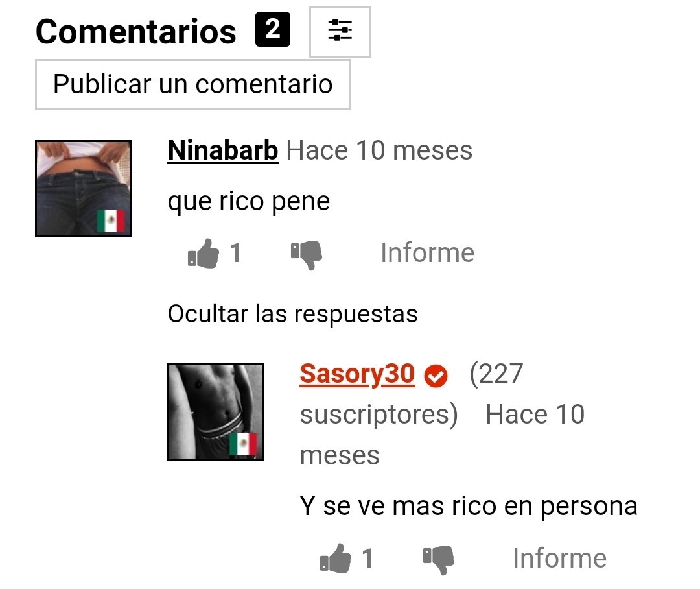The height and width of the screenshot is (589, 700).
Task: Report Sasory30's reply with Informe
Action: [x=559, y=558]
